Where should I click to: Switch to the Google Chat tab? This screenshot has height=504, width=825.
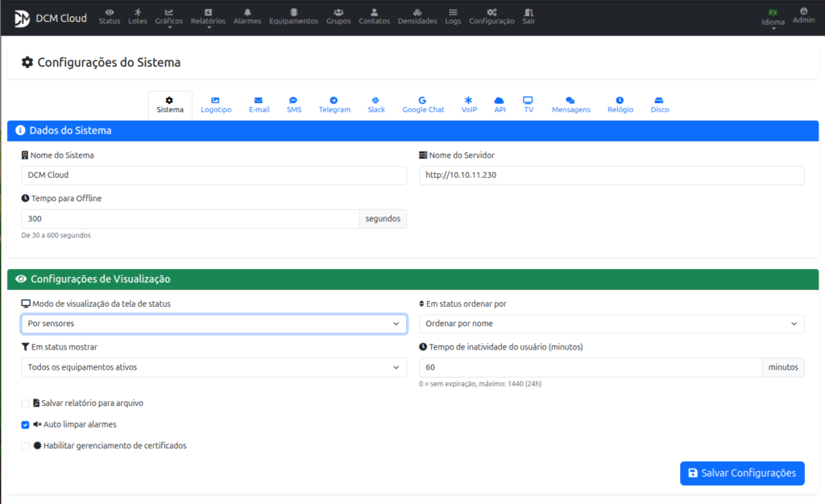click(x=423, y=105)
